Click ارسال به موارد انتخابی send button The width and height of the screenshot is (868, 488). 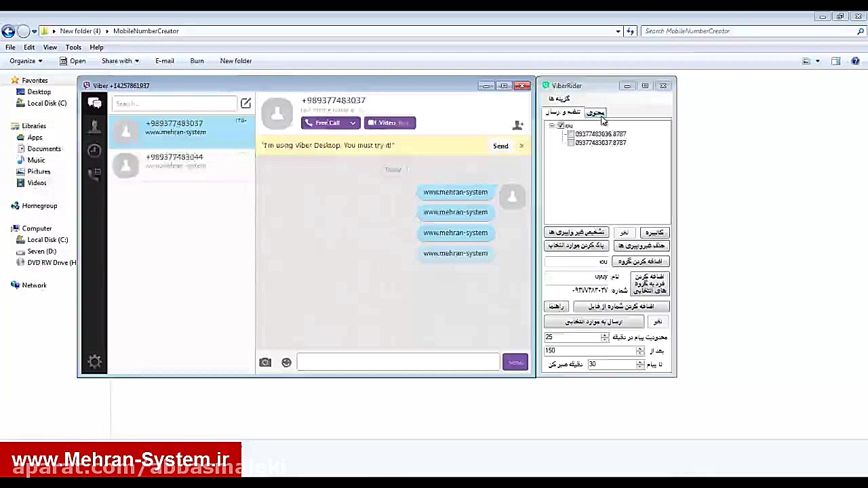tap(594, 322)
